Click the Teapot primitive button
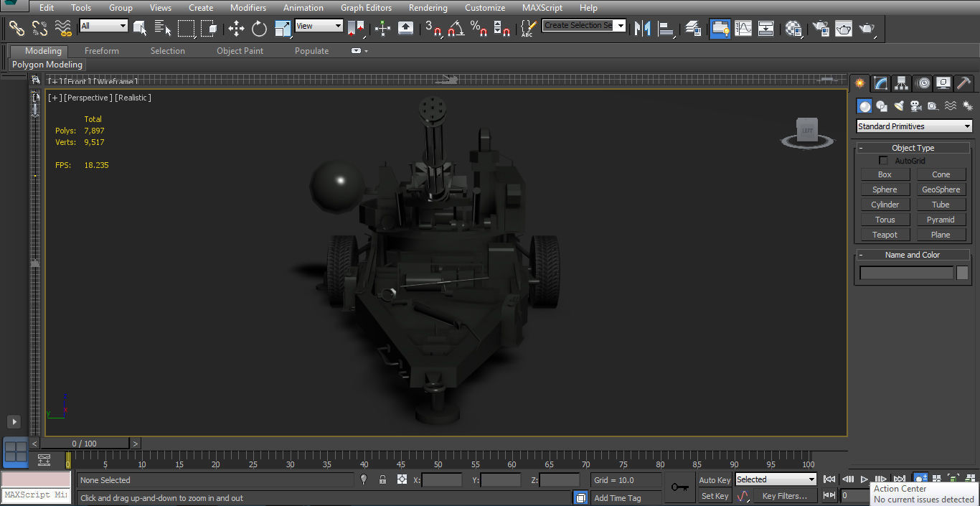980x506 pixels. click(x=885, y=235)
